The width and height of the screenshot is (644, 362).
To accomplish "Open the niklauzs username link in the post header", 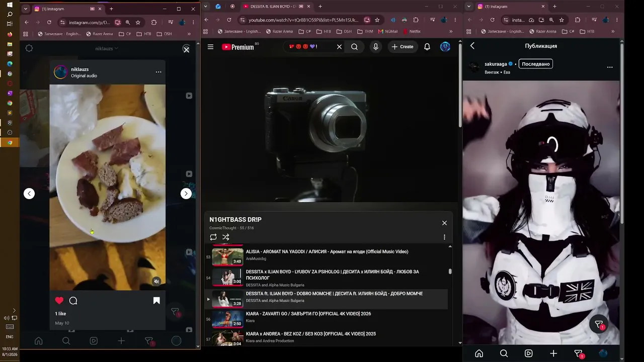I will tap(80, 69).
